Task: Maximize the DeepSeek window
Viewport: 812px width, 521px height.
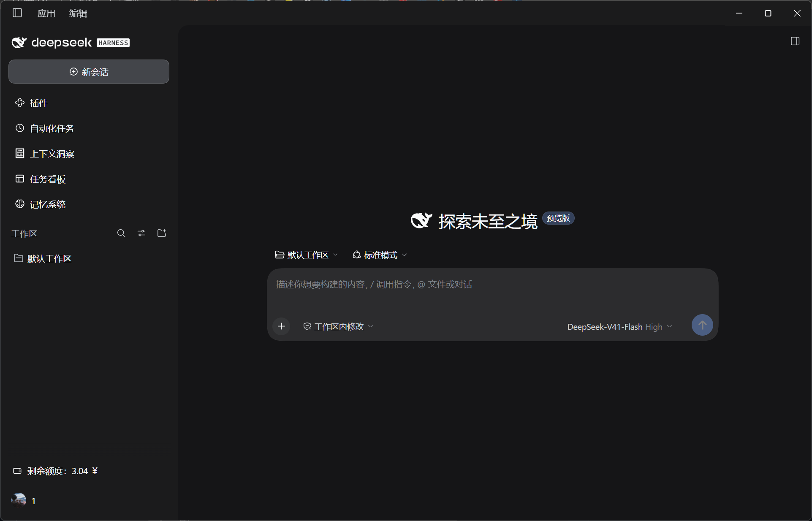Action: pos(768,13)
